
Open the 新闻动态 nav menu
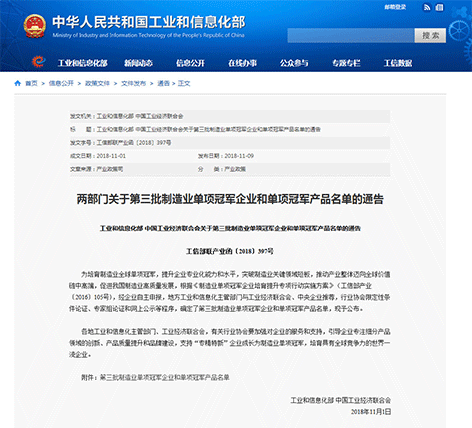pyautogui.click(x=138, y=63)
